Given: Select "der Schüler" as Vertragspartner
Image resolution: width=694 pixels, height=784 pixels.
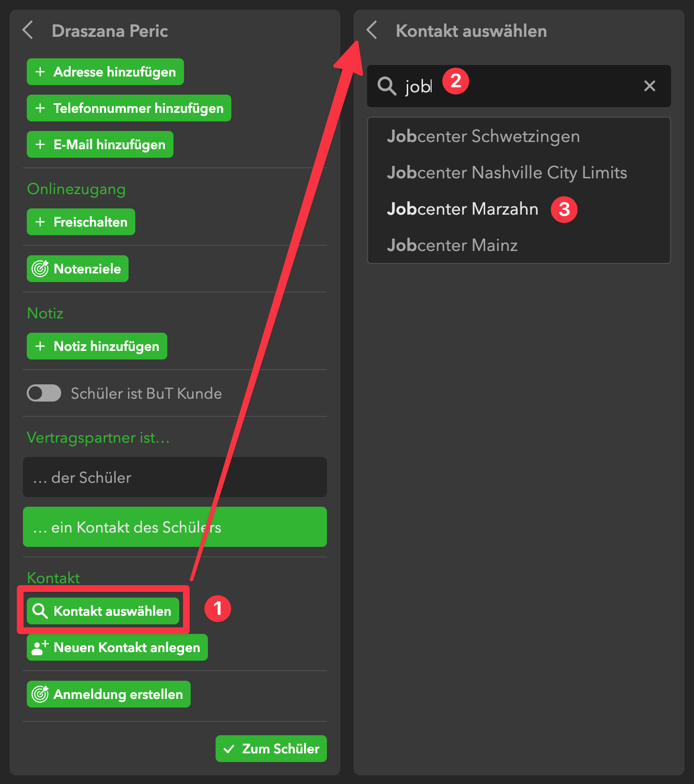Looking at the screenshot, I should (x=174, y=477).
